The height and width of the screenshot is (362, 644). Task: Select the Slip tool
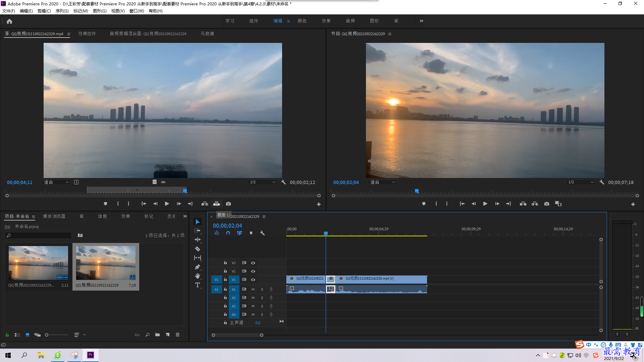(198, 258)
